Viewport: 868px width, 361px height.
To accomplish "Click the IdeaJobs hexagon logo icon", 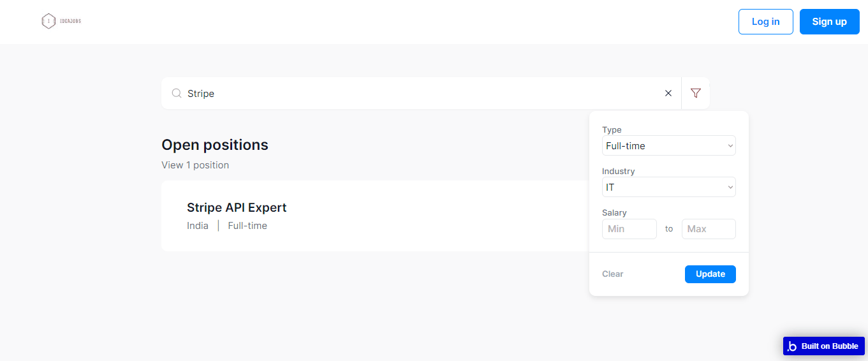I will tap(48, 22).
